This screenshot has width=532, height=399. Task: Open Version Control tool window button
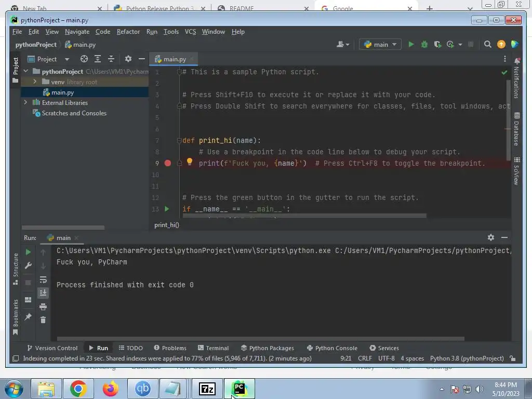pyautogui.click(x=52, y=348)
